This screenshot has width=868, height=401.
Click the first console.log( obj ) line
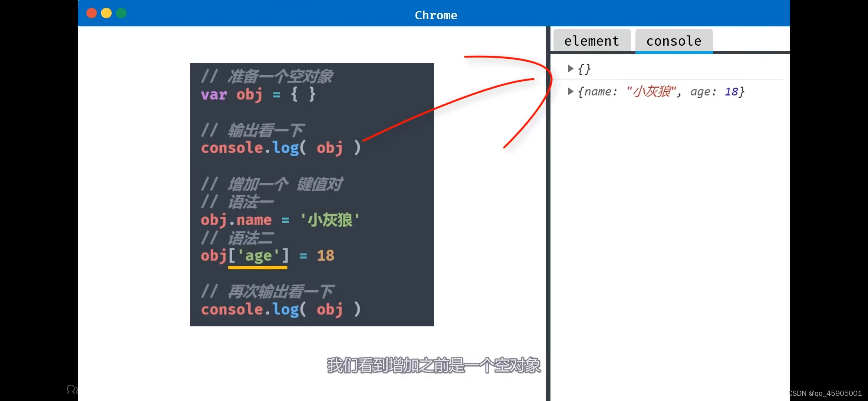[x=280, y=148]
